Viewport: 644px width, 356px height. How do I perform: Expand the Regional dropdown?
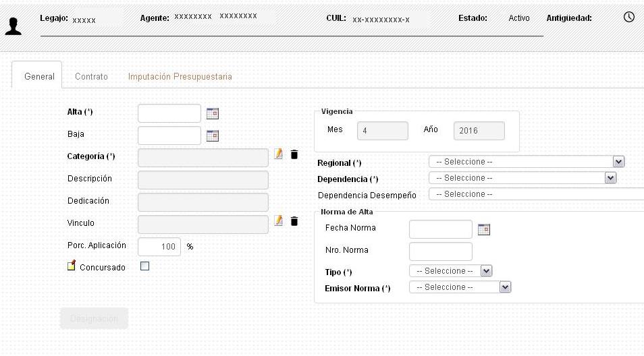click(618, 162)
